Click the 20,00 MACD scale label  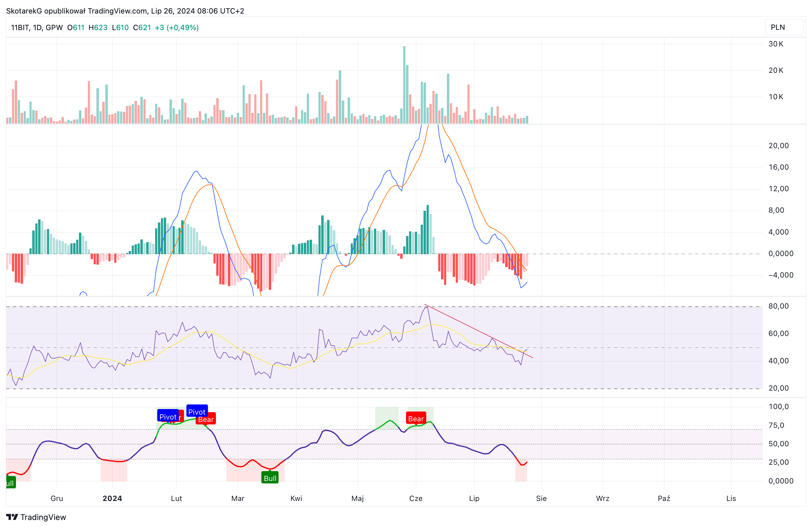tap(779, 146)
